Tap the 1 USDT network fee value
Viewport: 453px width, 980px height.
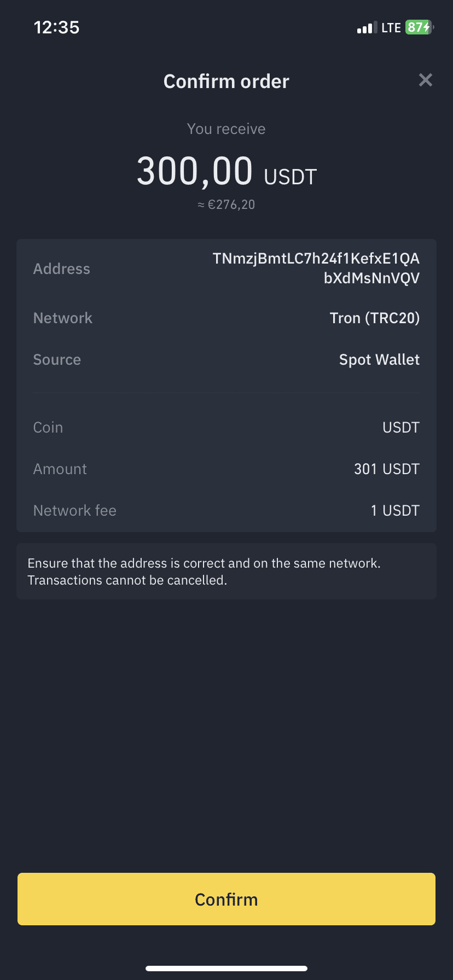pos(395,511)
